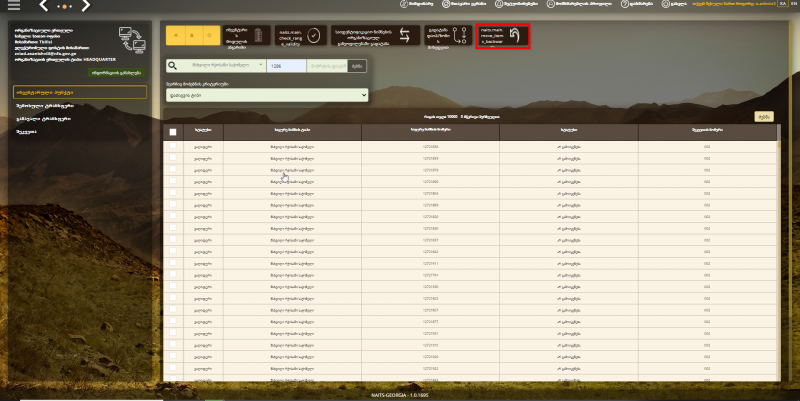Click the bell notifications icon in top bar
The image size is (800, 401).
[x=498, y=4]
